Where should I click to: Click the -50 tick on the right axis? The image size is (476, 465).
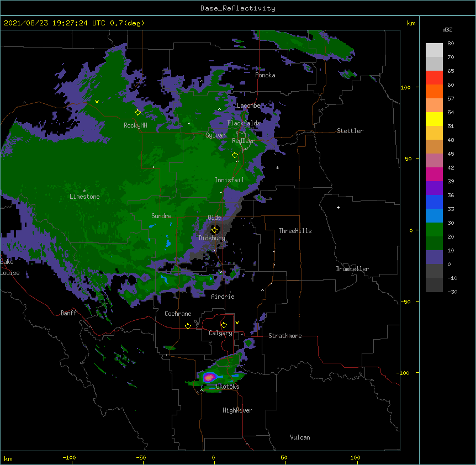click(x=405, y=302)
